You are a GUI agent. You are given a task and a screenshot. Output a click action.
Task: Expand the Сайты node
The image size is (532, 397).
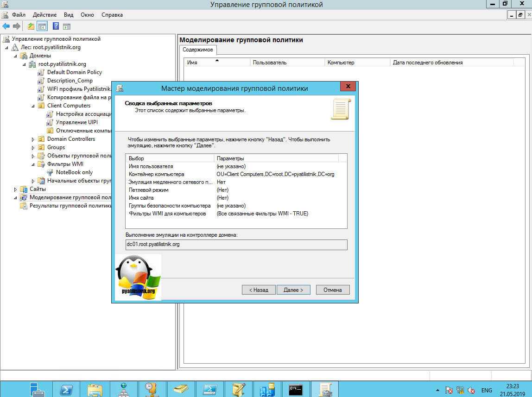[x=15, y=189]
